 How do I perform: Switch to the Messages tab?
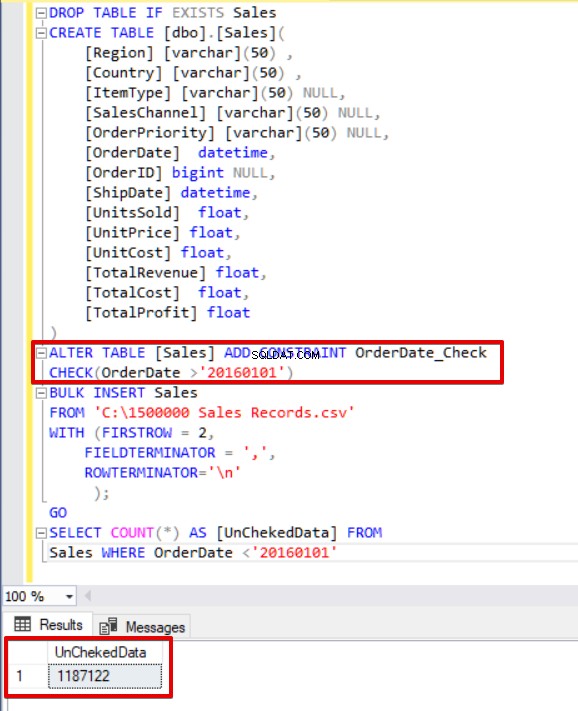click(142, 627)
